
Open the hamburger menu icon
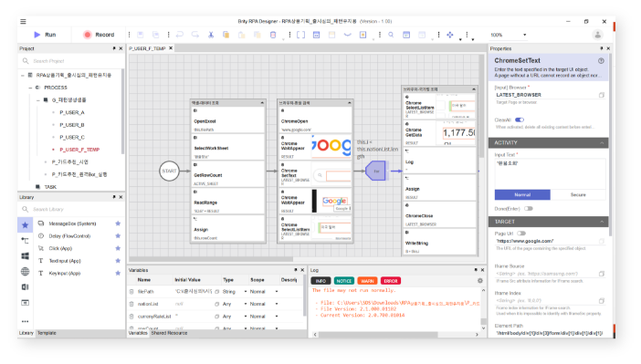(24, 21)
